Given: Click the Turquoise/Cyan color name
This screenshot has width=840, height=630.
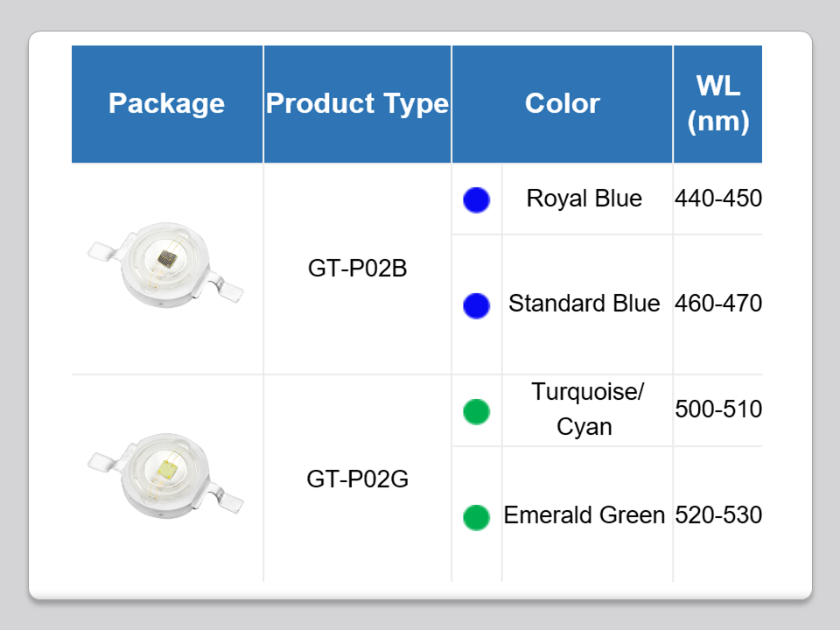Looking at the screenshot, I should click(x=584, y=409).
